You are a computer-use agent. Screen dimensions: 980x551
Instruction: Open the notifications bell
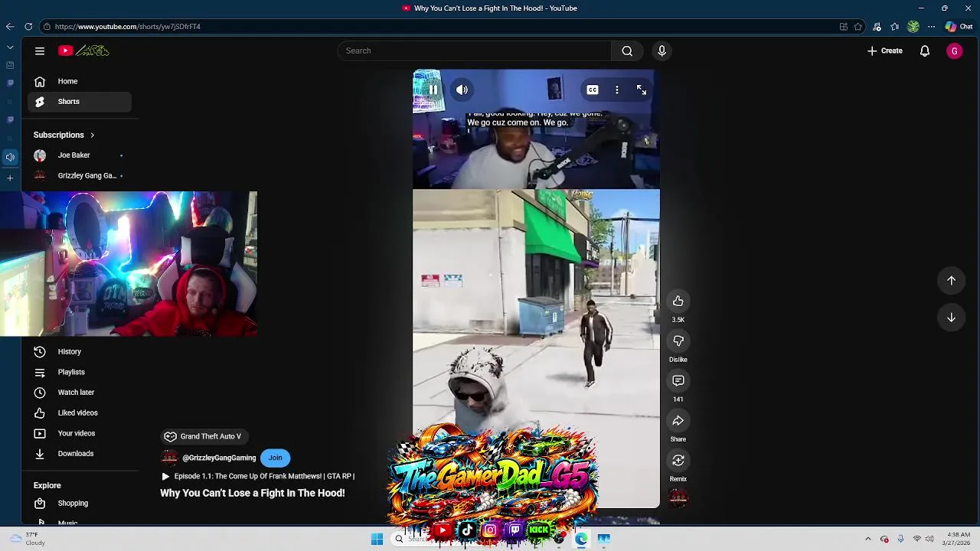click(x=925, y=51)
